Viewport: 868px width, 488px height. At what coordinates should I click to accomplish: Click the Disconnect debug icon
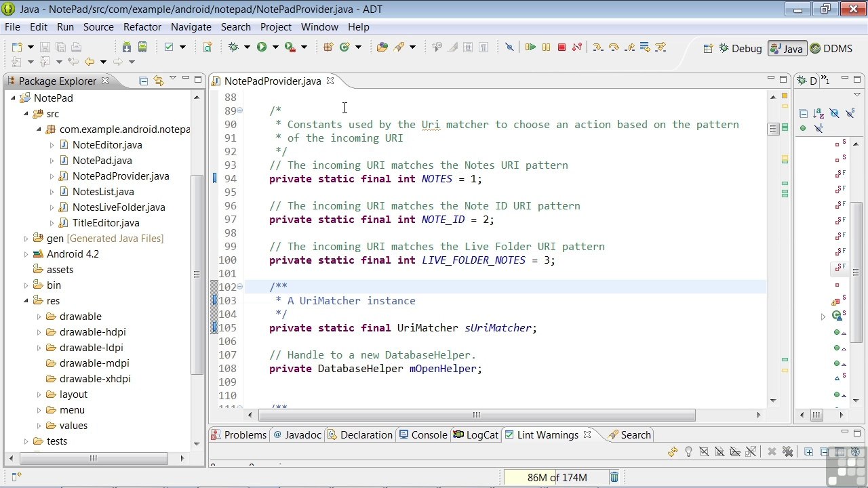[577, 47]
